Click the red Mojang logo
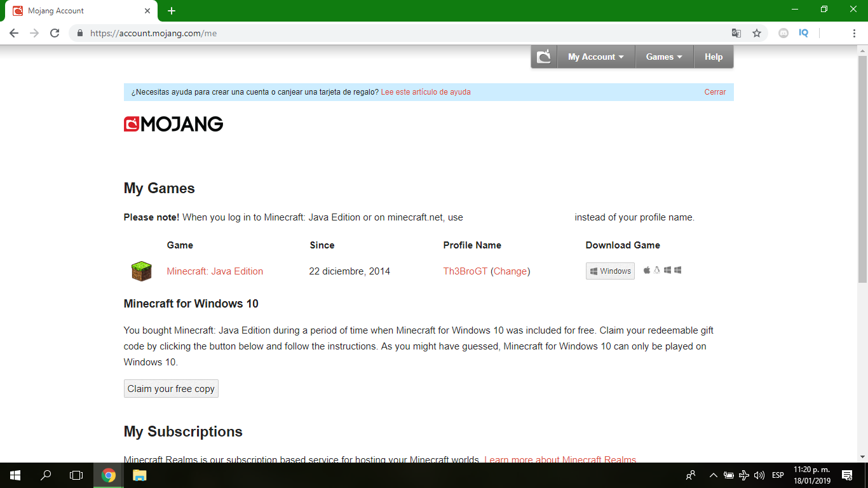 click(173, 124)
